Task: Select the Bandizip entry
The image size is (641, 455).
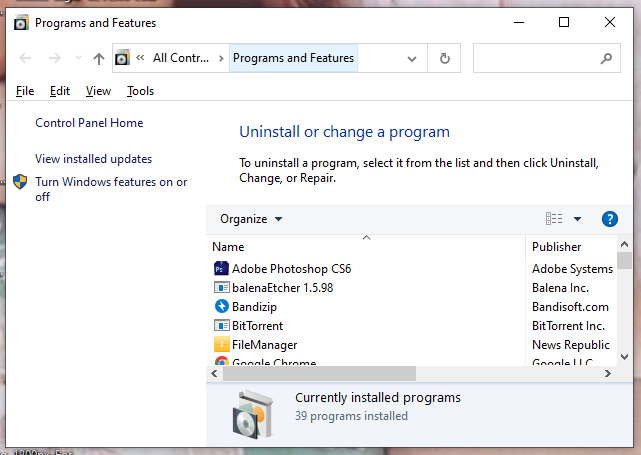Action: click(x=254, y=307)
